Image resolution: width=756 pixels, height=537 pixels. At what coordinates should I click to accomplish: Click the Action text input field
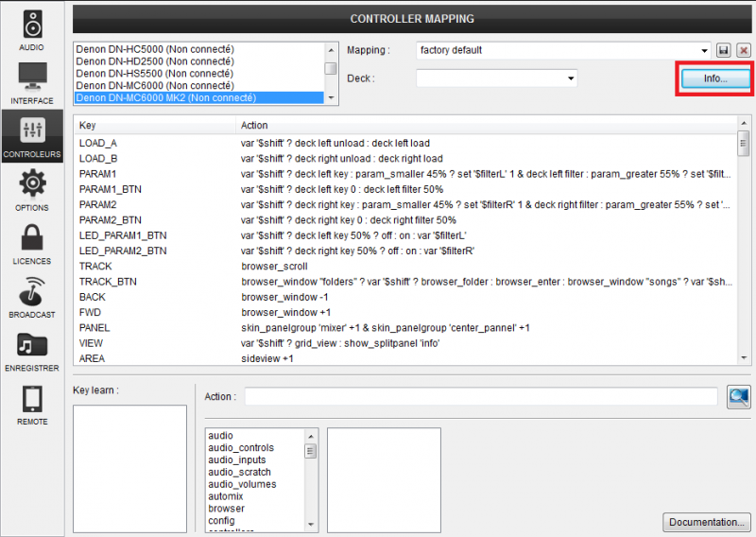pyautogui.click(x=480, y=396)
